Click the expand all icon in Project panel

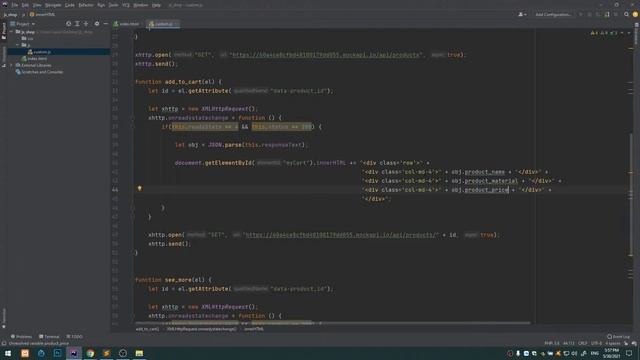click(77, 24)
